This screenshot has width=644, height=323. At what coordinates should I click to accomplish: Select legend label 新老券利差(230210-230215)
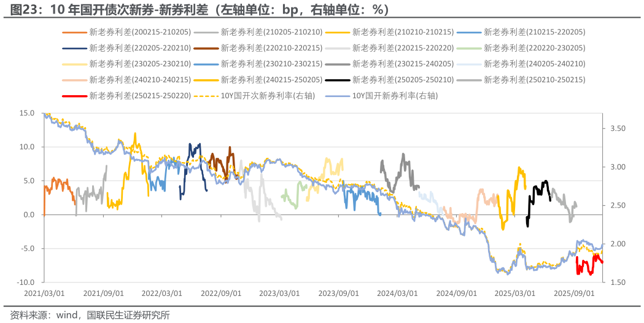(271, 64)
